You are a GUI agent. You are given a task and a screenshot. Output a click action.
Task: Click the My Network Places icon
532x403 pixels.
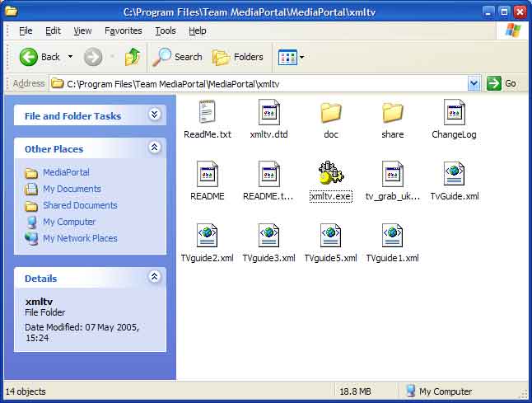click(31, 238)
